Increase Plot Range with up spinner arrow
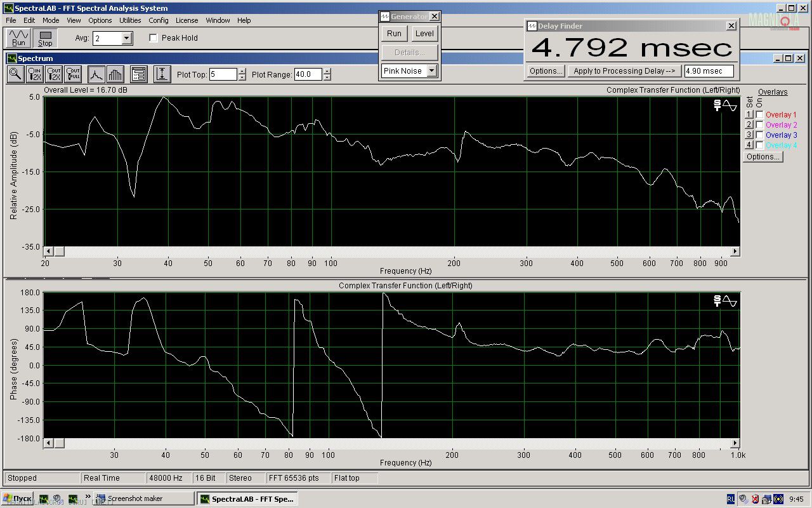Viewport: 812px width, 508px height. click(327, 72)
